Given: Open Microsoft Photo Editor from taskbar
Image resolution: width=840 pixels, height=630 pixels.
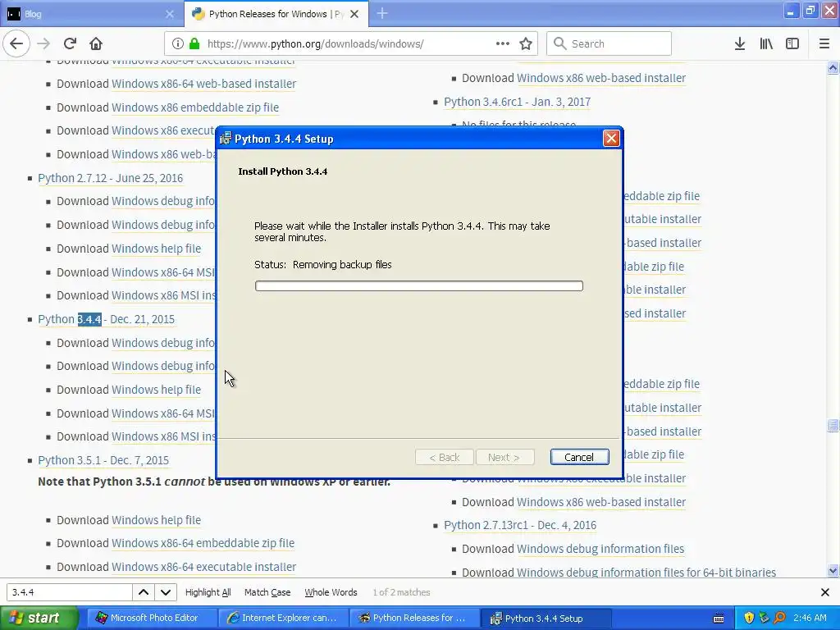Looking at the screenshot, I should pyautogui.click(x=152, y=618).
